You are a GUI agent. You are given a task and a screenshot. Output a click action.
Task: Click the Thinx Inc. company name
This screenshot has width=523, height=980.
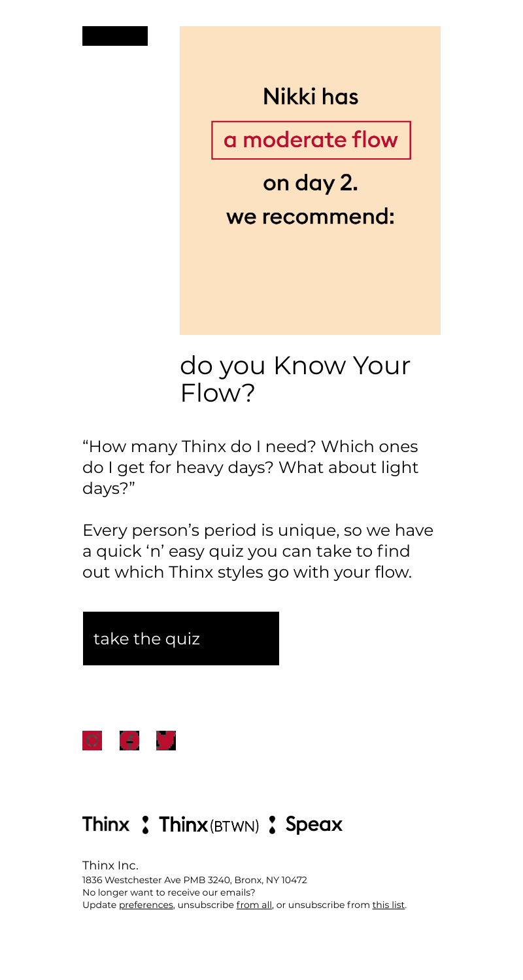pos(110,866)
